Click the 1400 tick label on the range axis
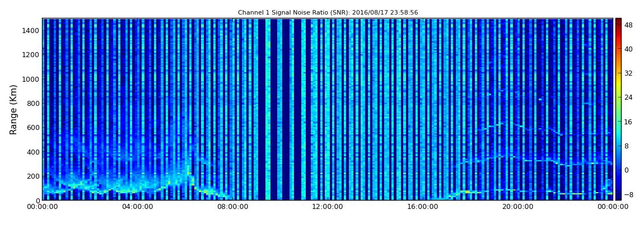 pyautogui.click(x=31, y=30)
